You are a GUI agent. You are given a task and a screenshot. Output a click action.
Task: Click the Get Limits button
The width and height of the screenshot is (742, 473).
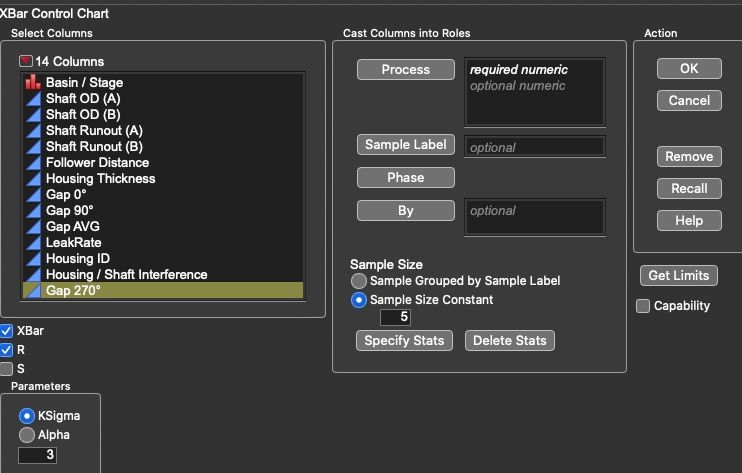(x=679, y=275)
